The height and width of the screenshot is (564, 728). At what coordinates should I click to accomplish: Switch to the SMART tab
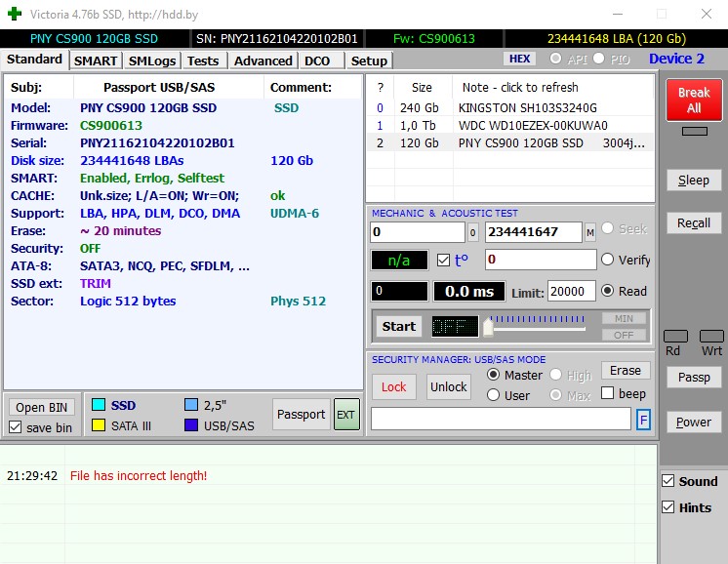click(96, 60)
